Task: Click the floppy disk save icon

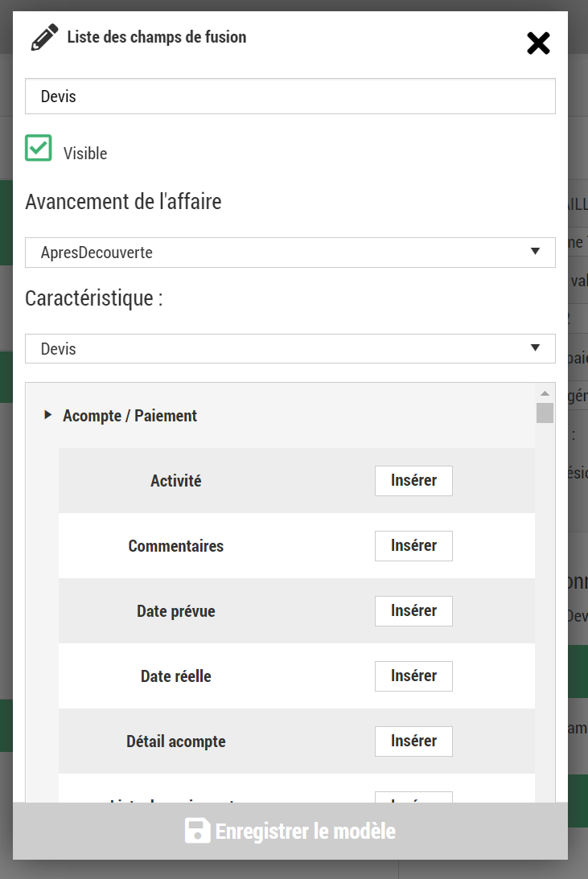Action: tap(197, 831)
